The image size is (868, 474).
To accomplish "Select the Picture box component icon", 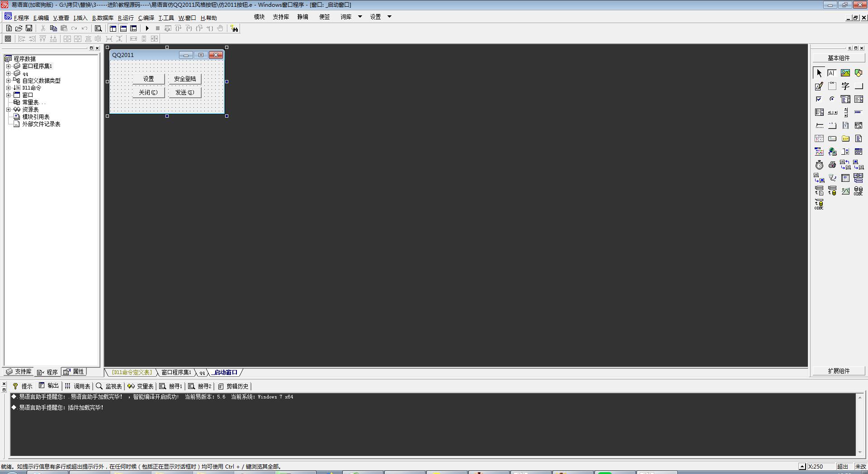I will (x=845, y=73).
